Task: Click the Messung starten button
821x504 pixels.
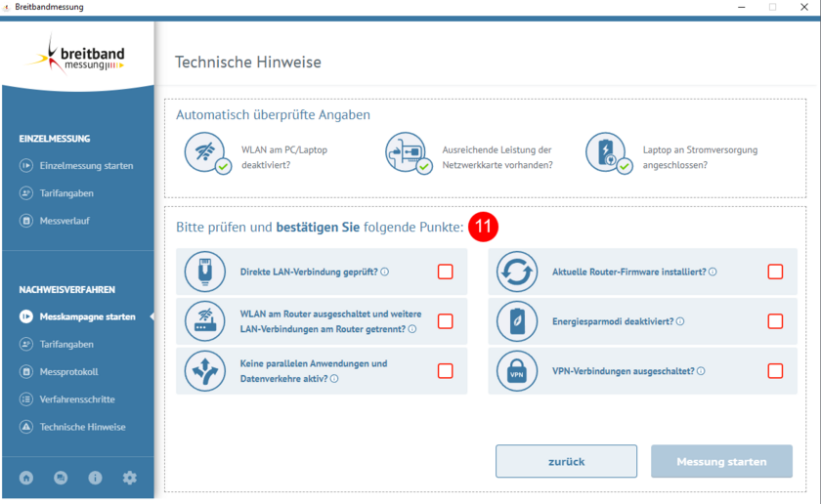Action: pos(721,461)
